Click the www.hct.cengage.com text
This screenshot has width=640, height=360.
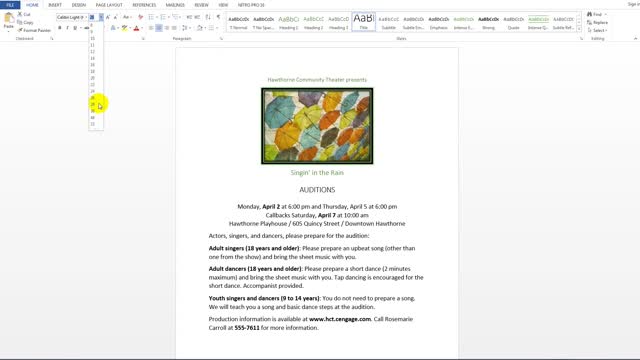(x=340, y=319)
